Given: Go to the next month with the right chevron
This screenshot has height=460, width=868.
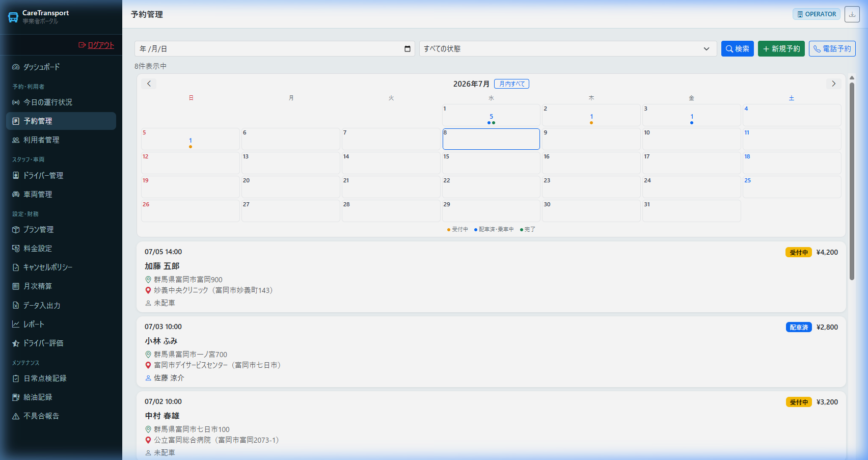Looking at the screenshot, I should click(833, 84).
